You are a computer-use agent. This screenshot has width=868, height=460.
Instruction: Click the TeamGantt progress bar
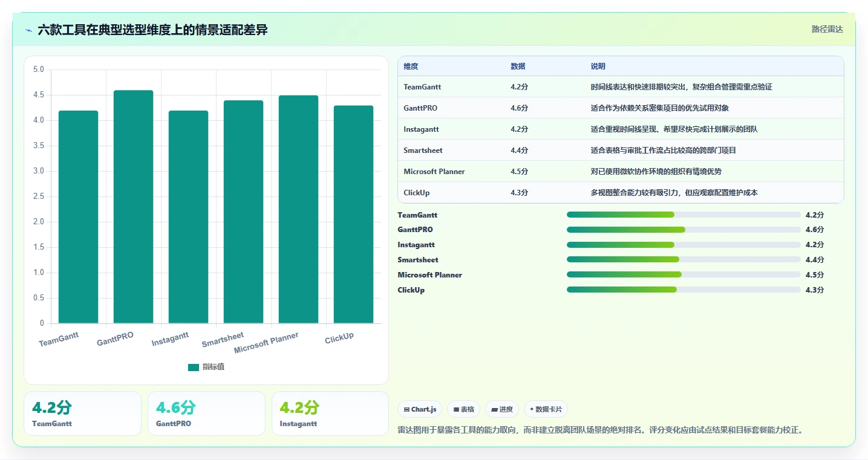click(x=684, y=215)
